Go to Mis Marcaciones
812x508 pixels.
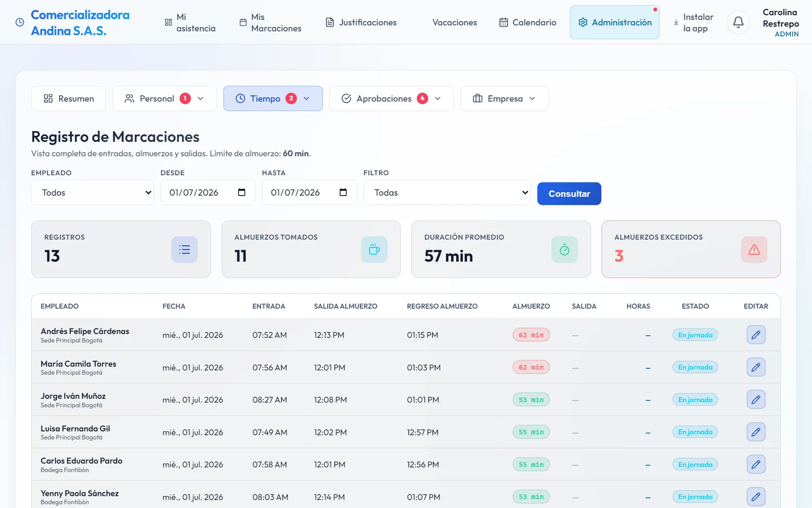pyautogui.click(x=270, y=22)
